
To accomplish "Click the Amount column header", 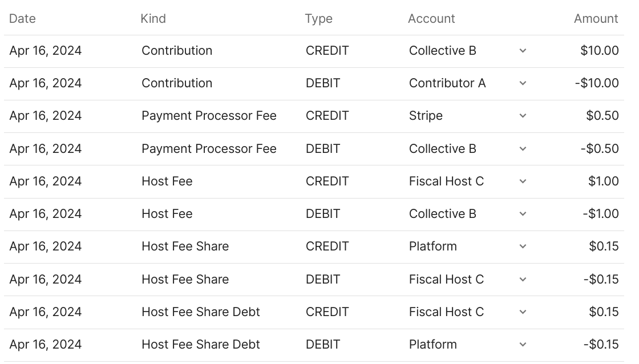I will coord(596,19).
